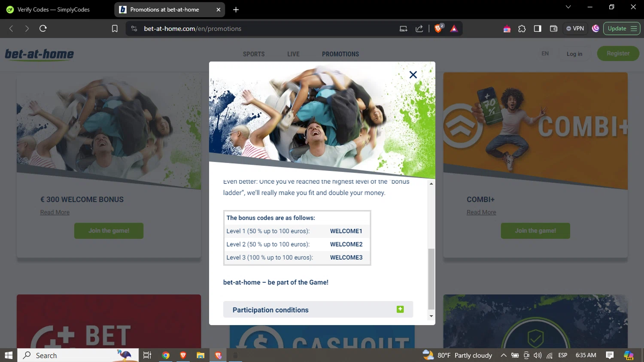Click the ESP input language indicator
Screen dimensions: 644x362
pyautogui.click(x=563, y=355)
